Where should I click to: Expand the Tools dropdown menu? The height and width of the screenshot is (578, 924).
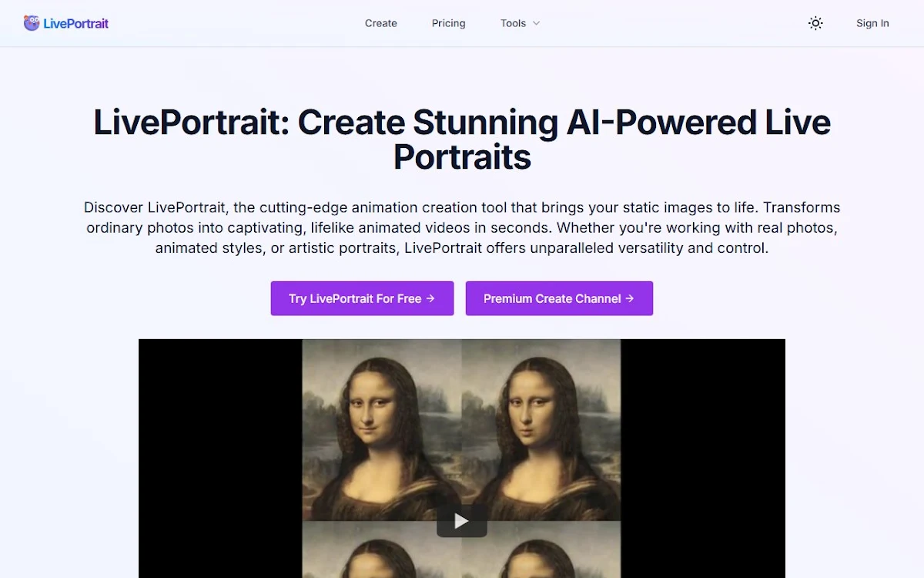click(521, 23)
